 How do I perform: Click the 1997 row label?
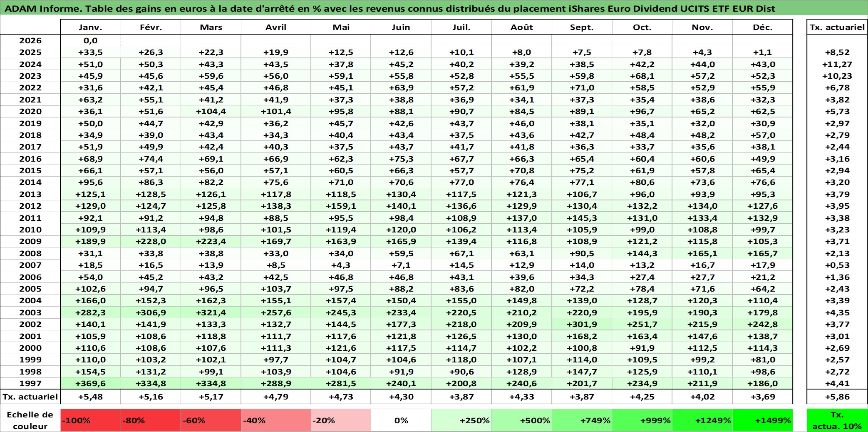click(30, 383)
